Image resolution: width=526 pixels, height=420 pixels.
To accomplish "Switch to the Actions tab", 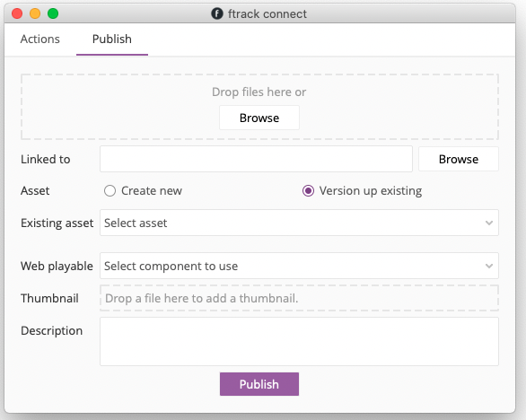I will (39, 39).
